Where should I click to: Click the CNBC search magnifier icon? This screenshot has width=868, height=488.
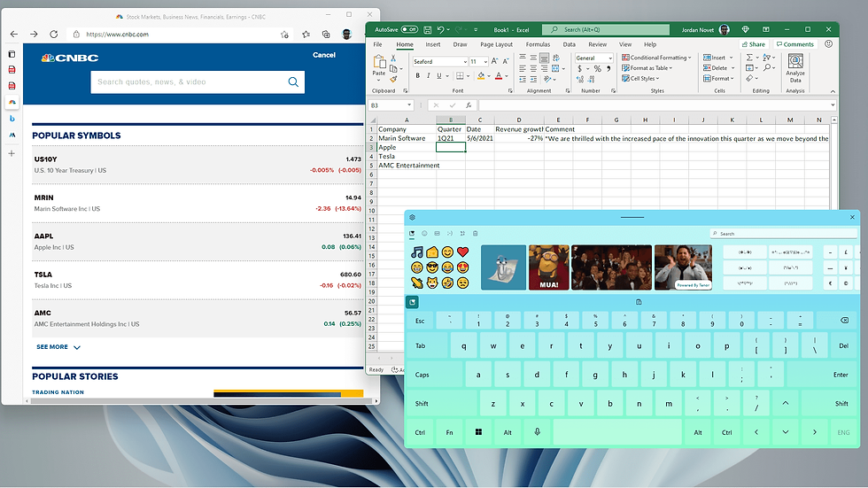[293, 81]
